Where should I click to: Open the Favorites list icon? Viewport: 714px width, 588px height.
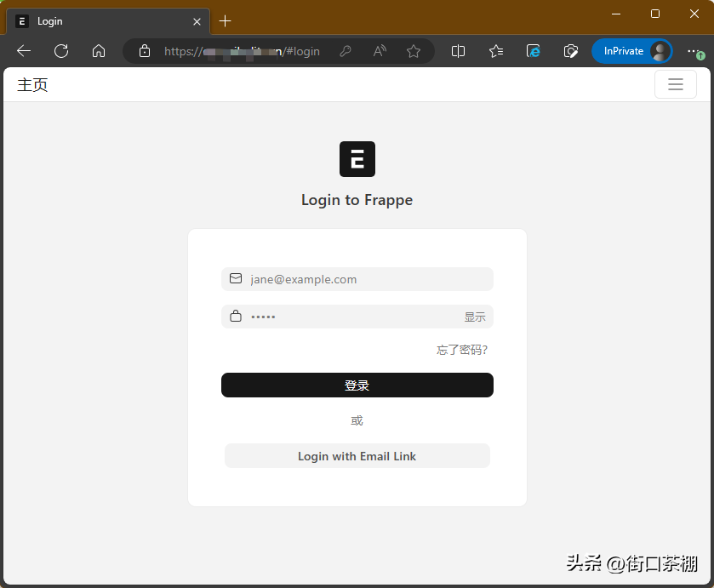tap(496, 51)
